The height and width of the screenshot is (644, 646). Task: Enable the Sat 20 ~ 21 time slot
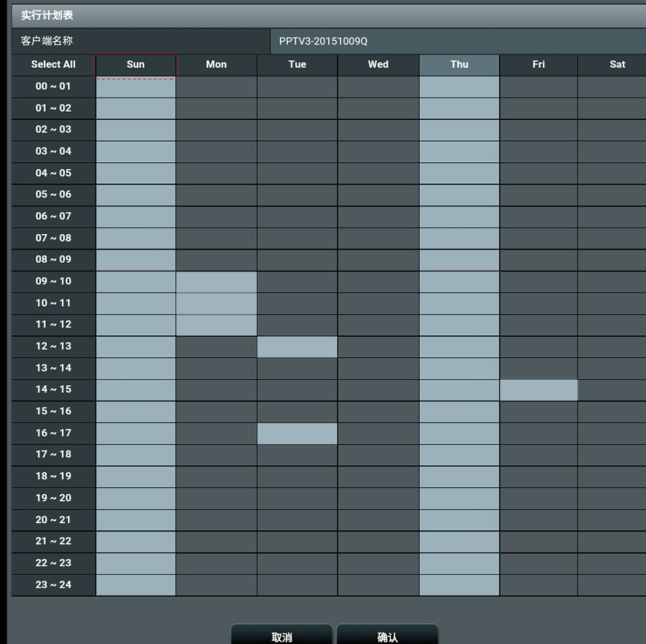pos(612,520)
